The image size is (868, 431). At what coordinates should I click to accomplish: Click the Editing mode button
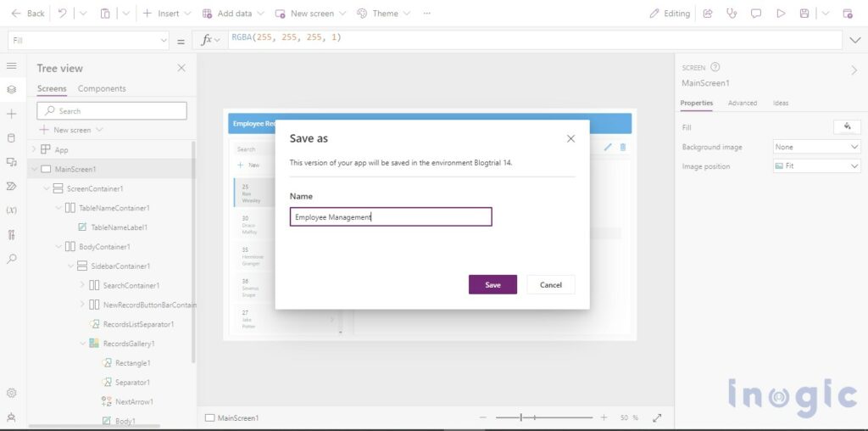tap(670, 14)
